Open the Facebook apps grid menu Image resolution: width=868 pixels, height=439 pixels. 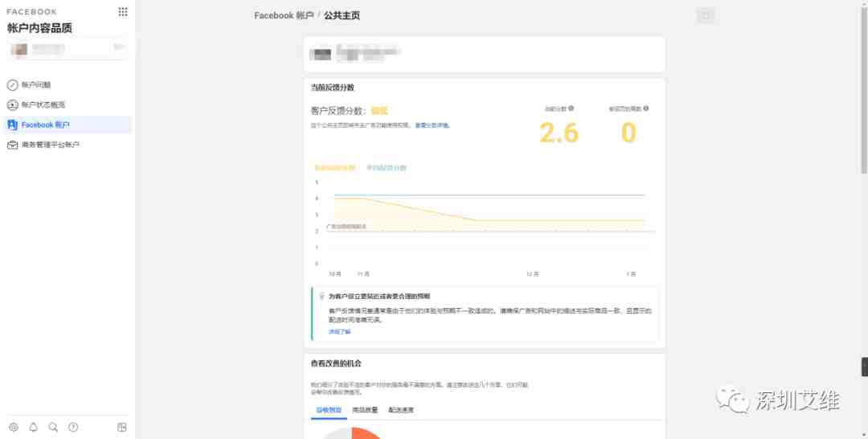pyautogui.click(x=123, y=11)
